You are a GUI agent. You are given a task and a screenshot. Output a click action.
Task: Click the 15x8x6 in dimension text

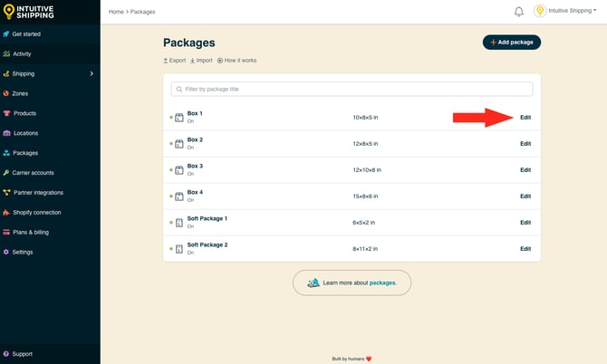(365, 196)
